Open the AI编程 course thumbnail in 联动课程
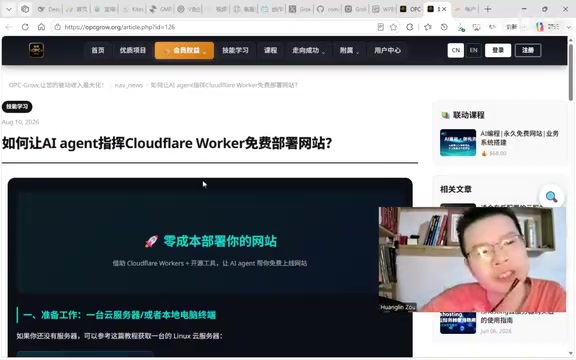The width and height of the screenshot is (576, 360). tap(458, 143)
